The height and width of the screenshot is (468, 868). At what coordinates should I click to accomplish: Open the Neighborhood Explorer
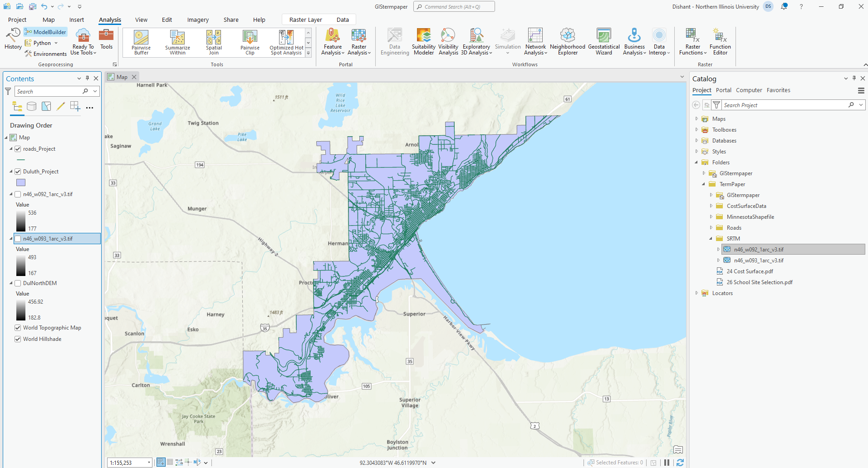click(x=568, y=42)
